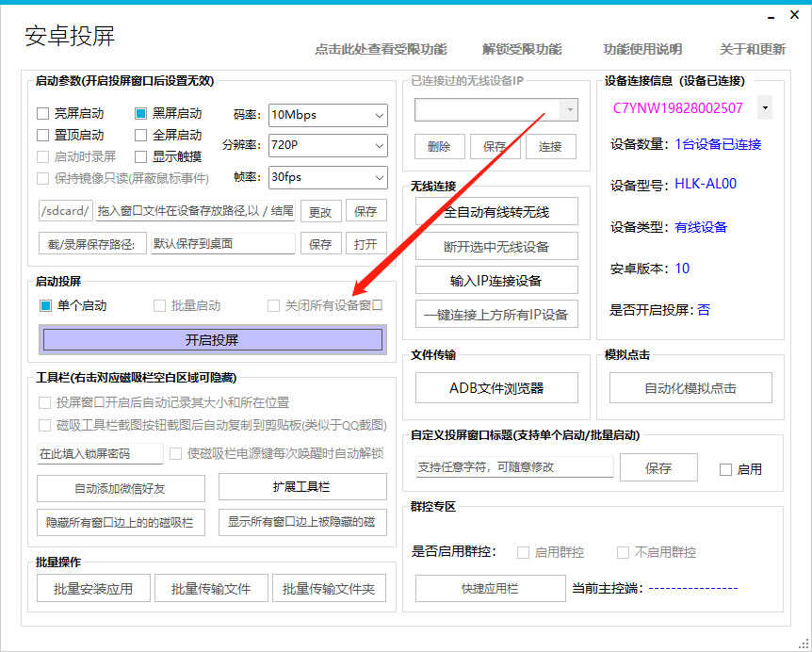Open the 帧率 30fps dropdown
The image size is (812, 652).
[328, 177]
